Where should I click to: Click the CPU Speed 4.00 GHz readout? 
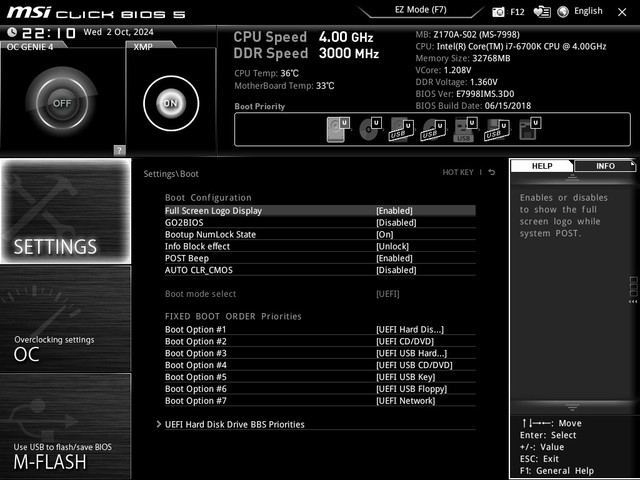303,37
